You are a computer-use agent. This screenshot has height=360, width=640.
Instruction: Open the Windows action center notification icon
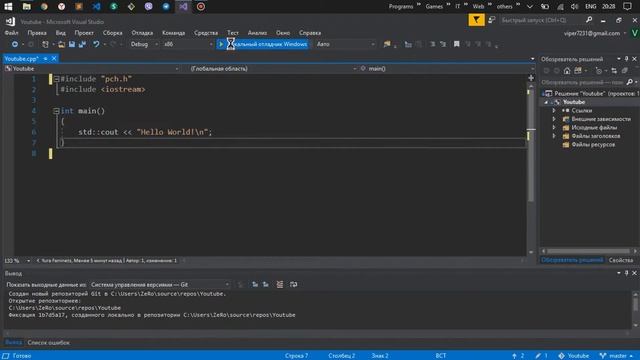click(x=627, y=7)
